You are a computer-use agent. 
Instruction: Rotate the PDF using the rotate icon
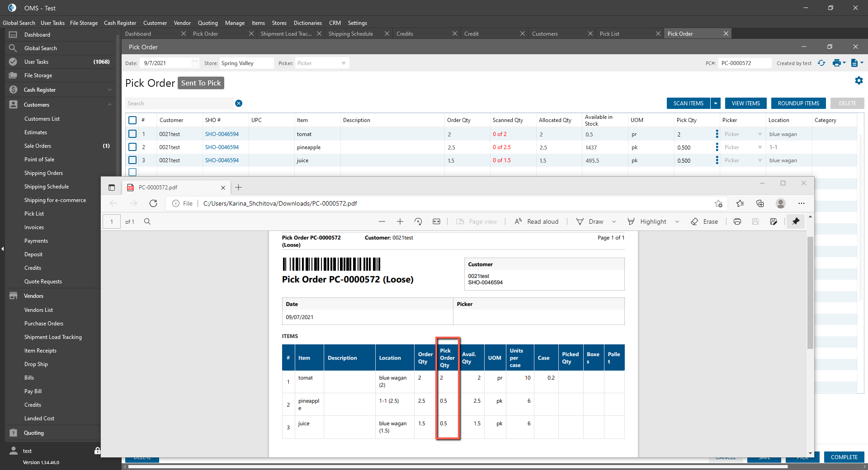(418, 221)
